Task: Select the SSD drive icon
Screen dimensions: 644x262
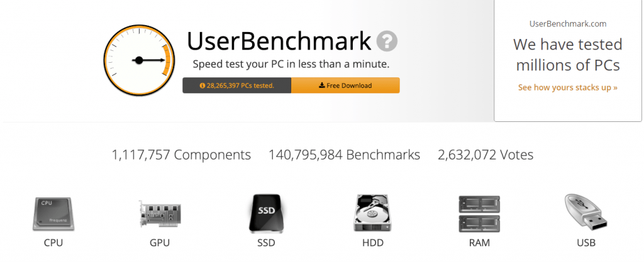Action: point(266,213)
